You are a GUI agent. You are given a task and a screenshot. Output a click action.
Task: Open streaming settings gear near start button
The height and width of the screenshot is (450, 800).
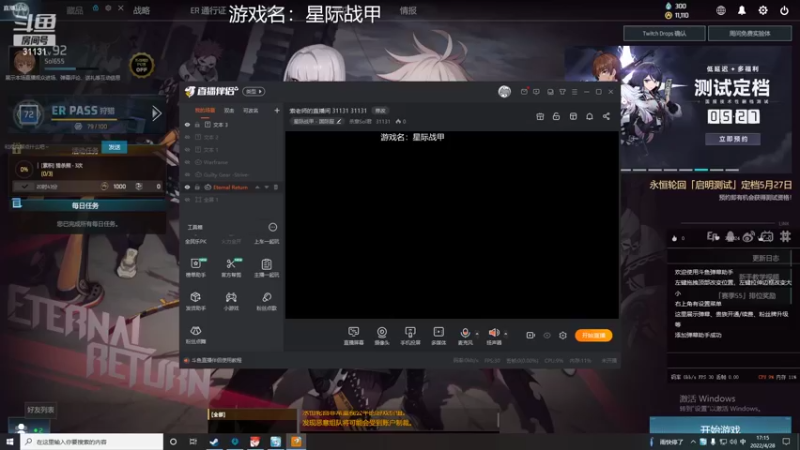[x=563, y=335]
